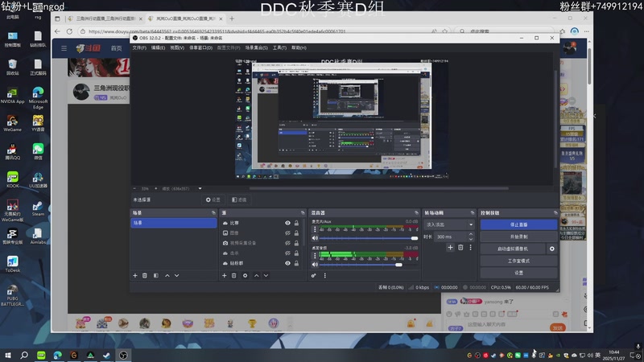
Task: Increase transition duration with up arrow
Action: click(471, 234)
